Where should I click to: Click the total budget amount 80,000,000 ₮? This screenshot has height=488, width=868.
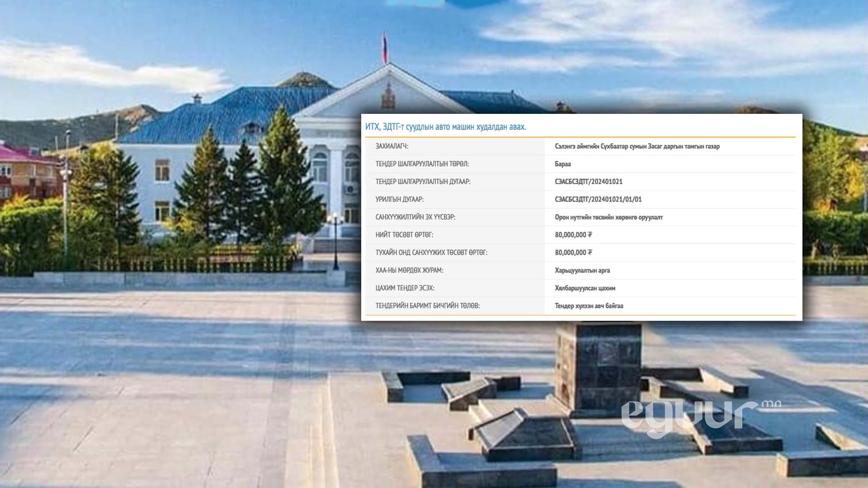573,235
